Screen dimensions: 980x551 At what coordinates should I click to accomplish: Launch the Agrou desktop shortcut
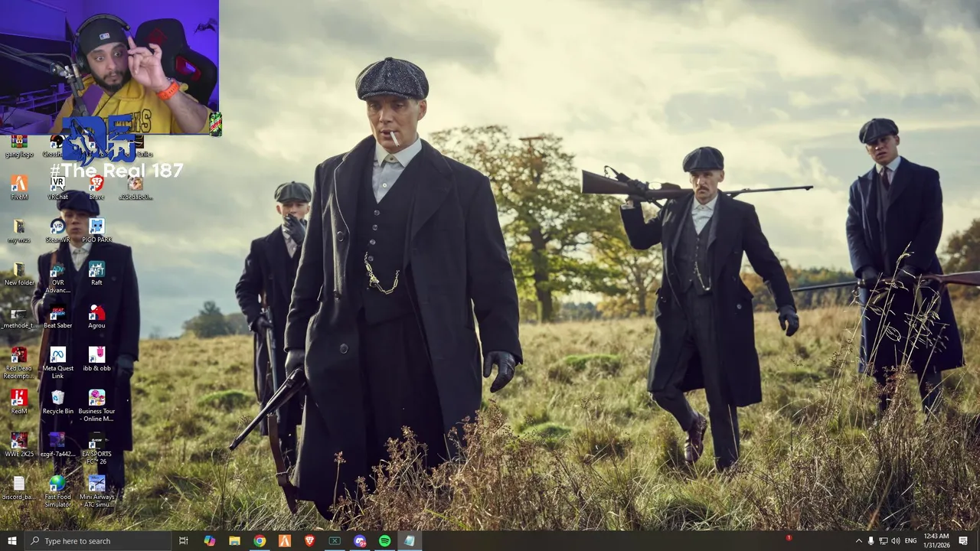click(x=96, y=316)
